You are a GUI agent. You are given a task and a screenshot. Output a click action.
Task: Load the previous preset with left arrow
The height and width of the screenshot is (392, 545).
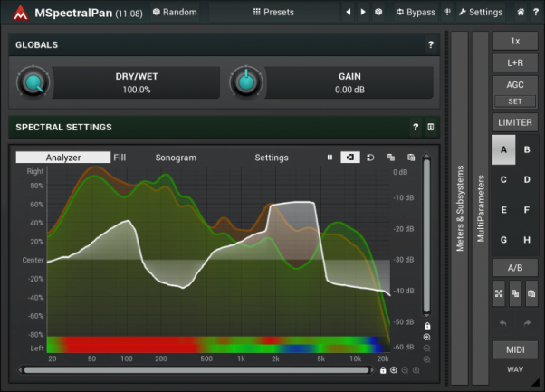349,13
